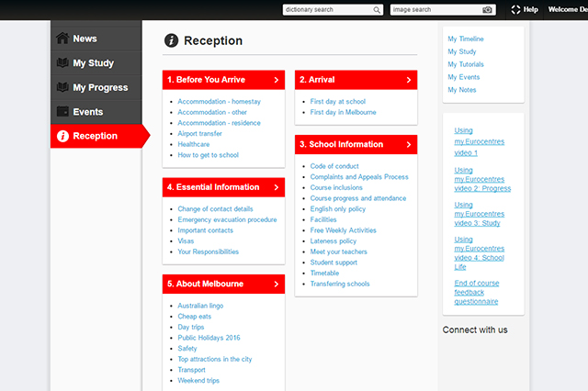Screen dimensions: 588x391
Task: Open 3. School Information header
Action: click(x=356, y=145)
